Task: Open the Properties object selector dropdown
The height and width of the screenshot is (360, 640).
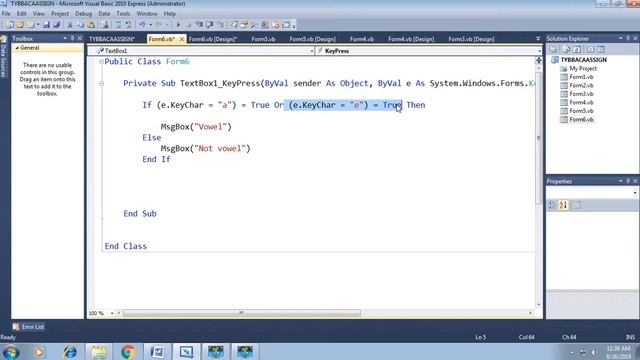Action: coord(635,193)
